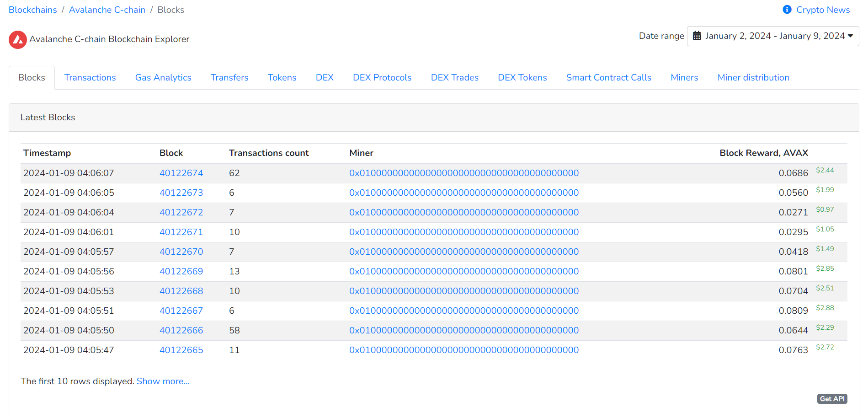Open the DEX Protocols tab
Image resolution: width=868 pixels, height=413 pixels.
[x=382, y=78]
